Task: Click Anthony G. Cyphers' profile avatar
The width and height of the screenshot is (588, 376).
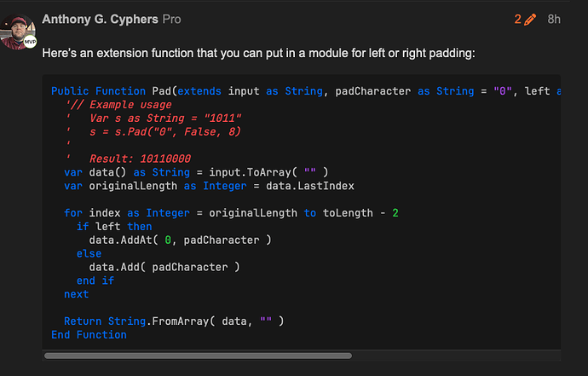Action: click(x=19, y=29)
